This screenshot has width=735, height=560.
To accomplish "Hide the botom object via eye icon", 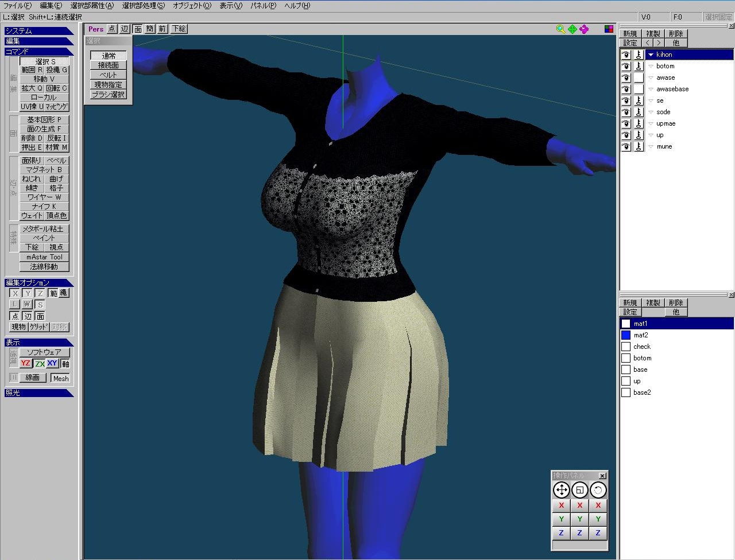I will 626,67.
